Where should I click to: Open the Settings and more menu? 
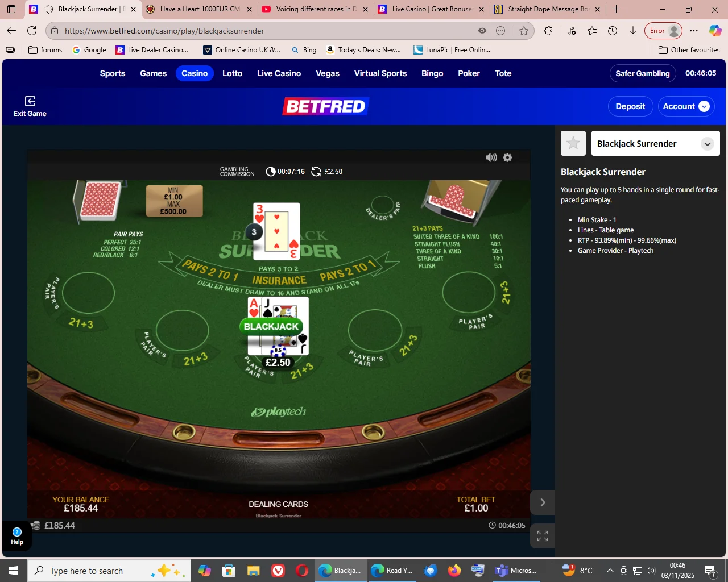694,31
